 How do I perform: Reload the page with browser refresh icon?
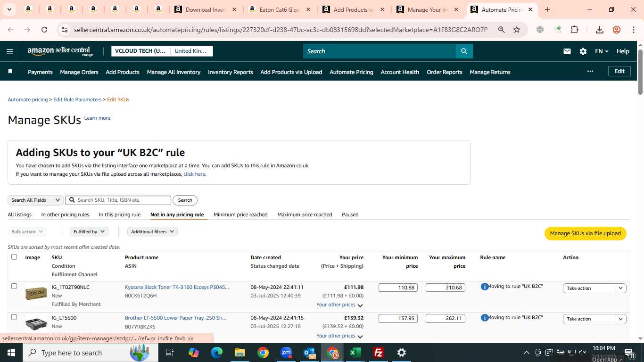(x=44, y=30)
